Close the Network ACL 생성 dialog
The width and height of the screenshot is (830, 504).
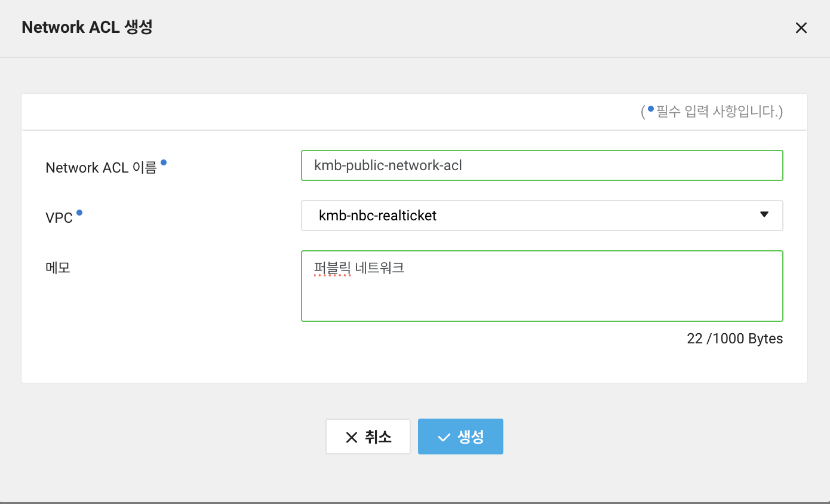tap(801, 27)
